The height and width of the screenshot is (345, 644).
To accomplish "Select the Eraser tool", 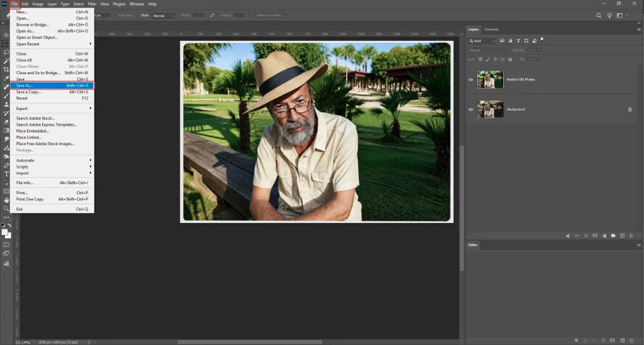I will (6, 122).
